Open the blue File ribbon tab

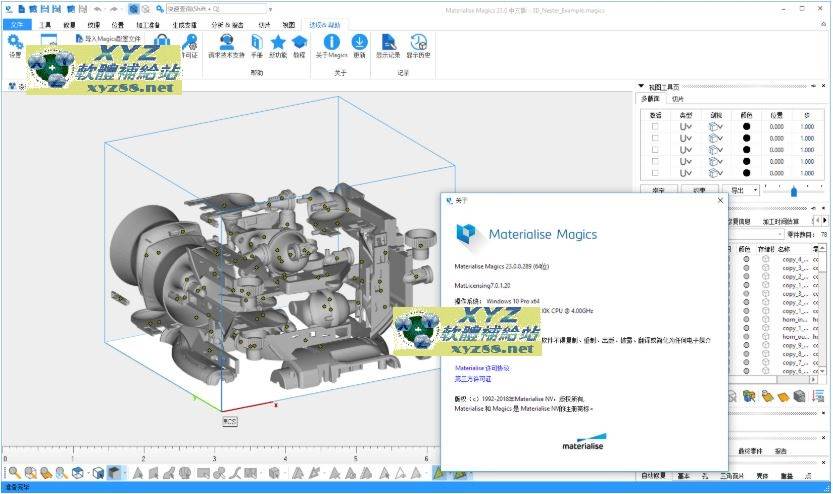18,24
